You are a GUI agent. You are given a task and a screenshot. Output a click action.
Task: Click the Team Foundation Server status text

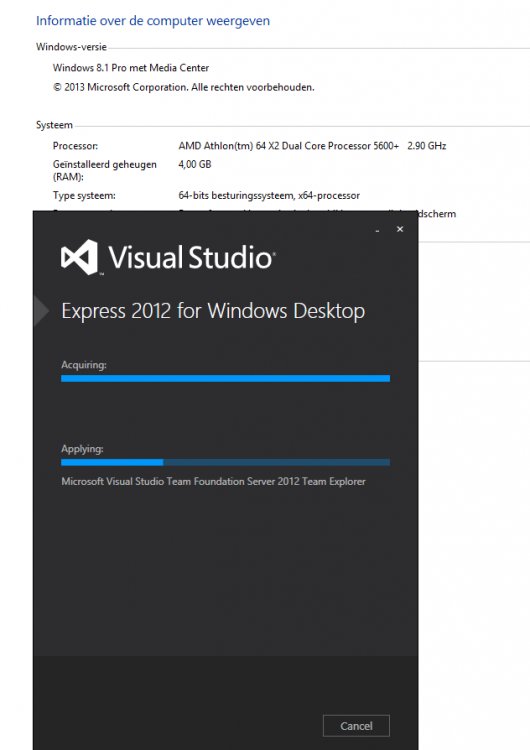click(x=213, y=482)
